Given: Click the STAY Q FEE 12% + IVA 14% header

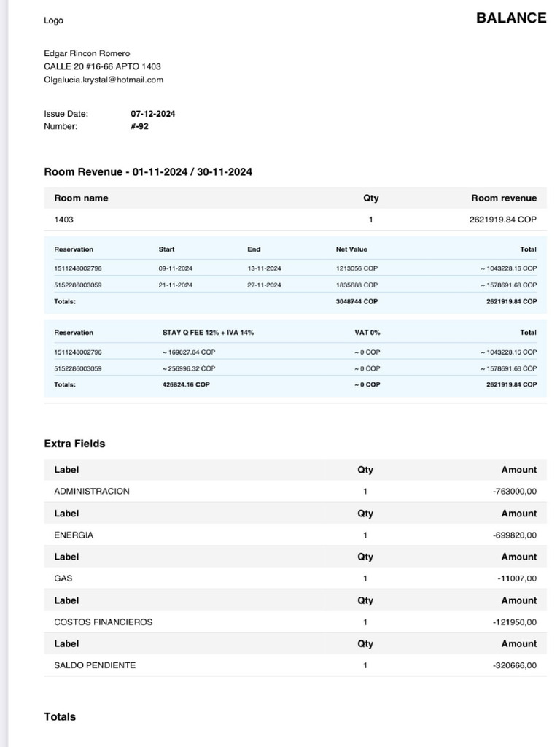Looking at the screenshot, I should pos(208,333).
